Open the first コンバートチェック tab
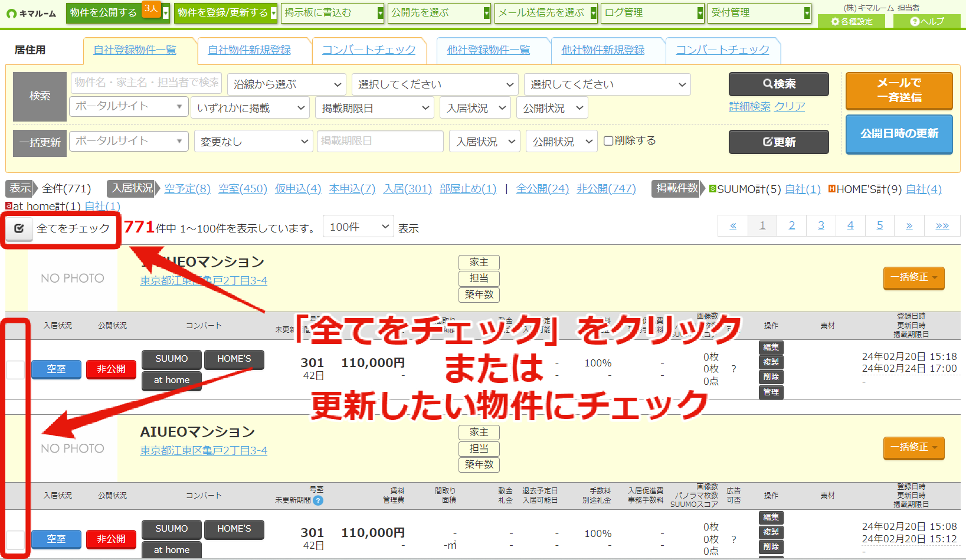This screenshot has width=966, height=560. coord(369,50)
